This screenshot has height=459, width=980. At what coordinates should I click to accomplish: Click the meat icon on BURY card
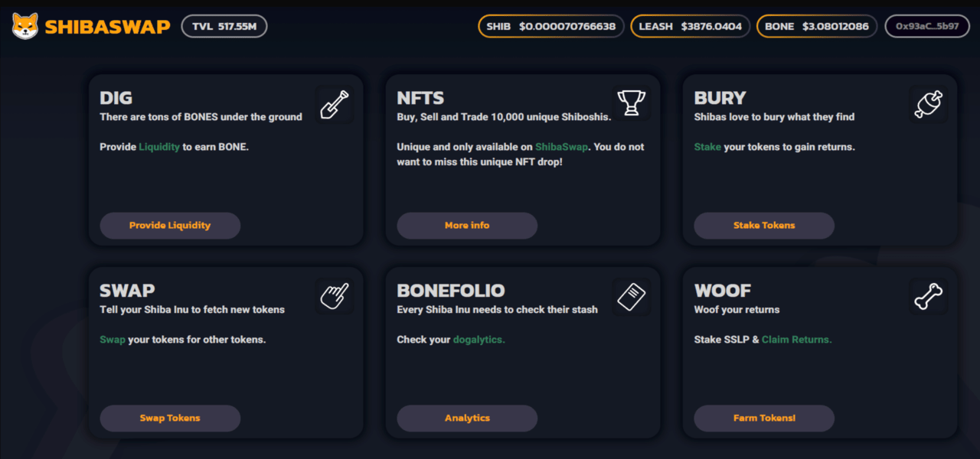[928, 104]
